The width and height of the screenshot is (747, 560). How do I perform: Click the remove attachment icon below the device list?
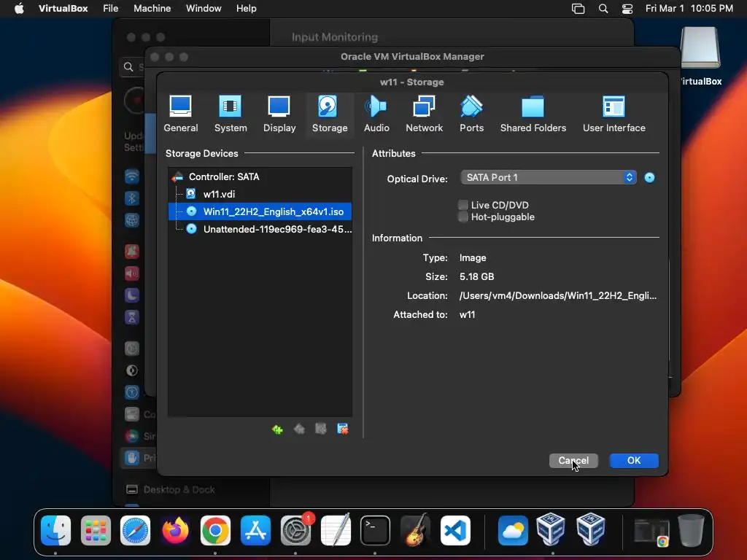pyautogui.click(x=343, y=429)
